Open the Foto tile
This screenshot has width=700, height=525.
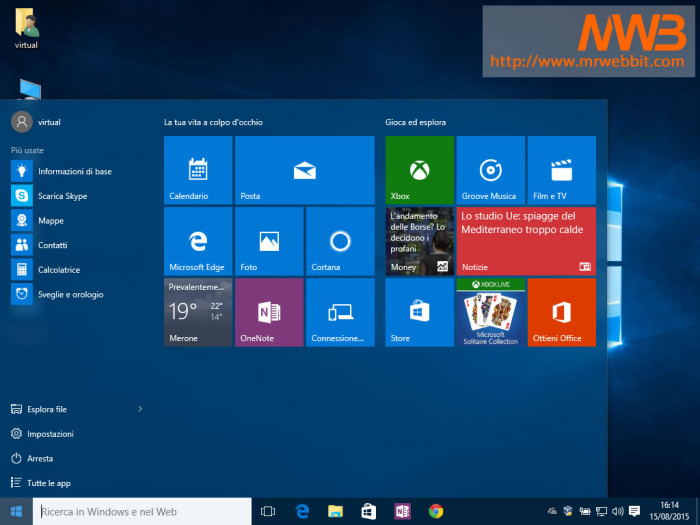coord(269,241)
